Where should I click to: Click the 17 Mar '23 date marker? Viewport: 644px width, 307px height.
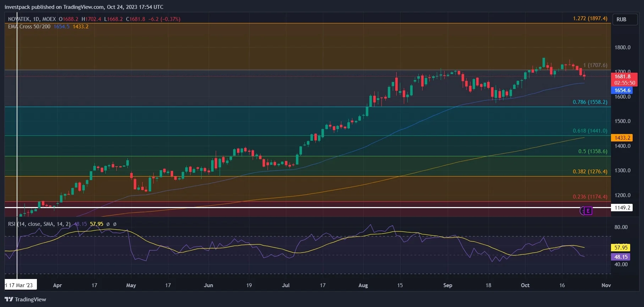pyautogui.click(x=20, y=285)
